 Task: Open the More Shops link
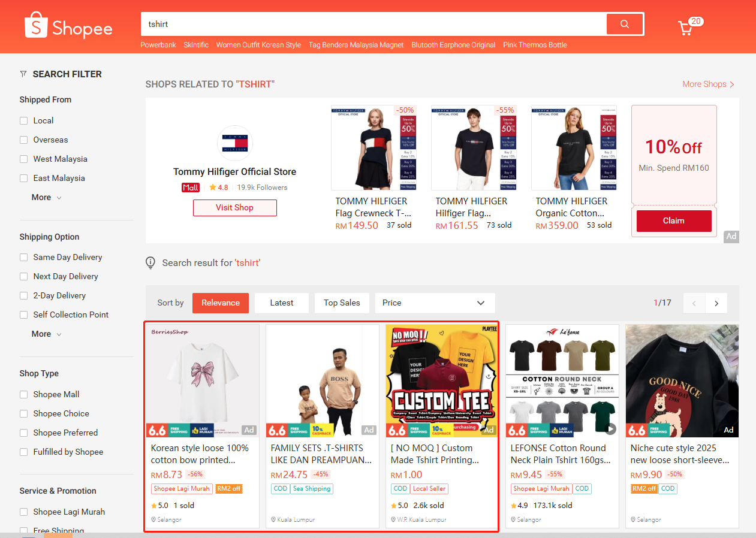(708, 84)
